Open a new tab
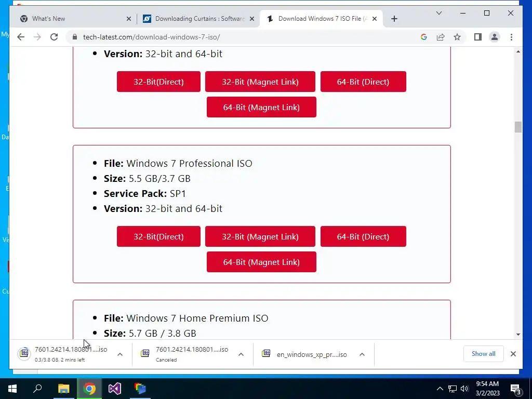532x399 pixels. (394, 19)
